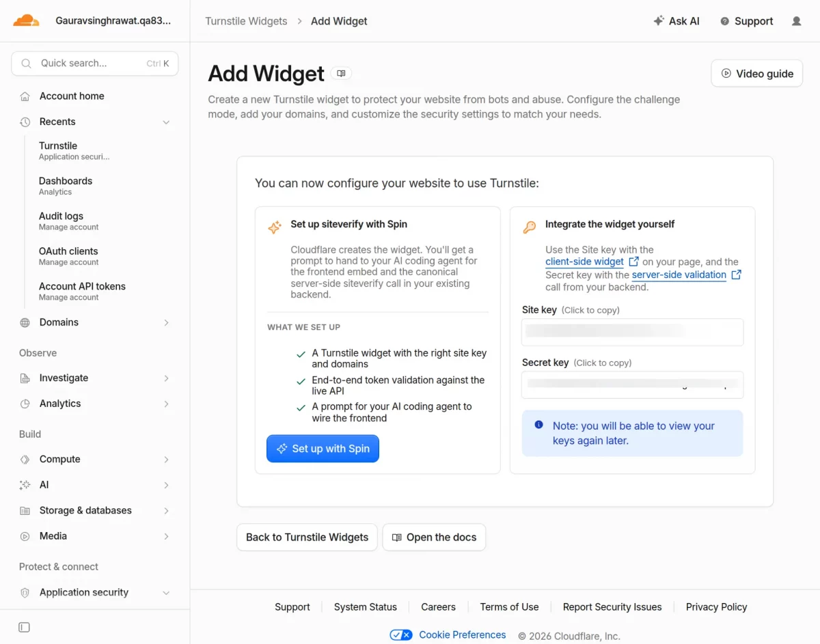Expand the Storage & databases chevron
Viewport: 820px width, 644px height.
[x=166, y=511]
